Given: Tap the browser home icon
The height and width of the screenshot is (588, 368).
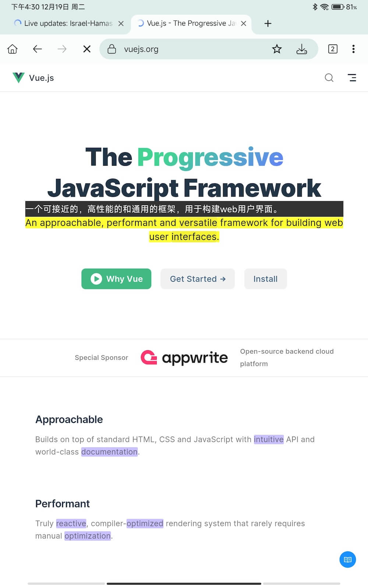Looking at the screenshot, I should click(13, 49).
